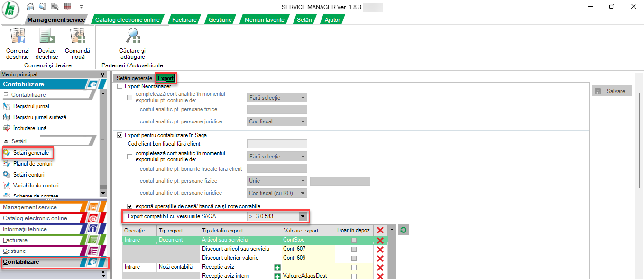
Task: Select the Cont_607 value cell
Action: pyautogui.click(x=308, y=249)
